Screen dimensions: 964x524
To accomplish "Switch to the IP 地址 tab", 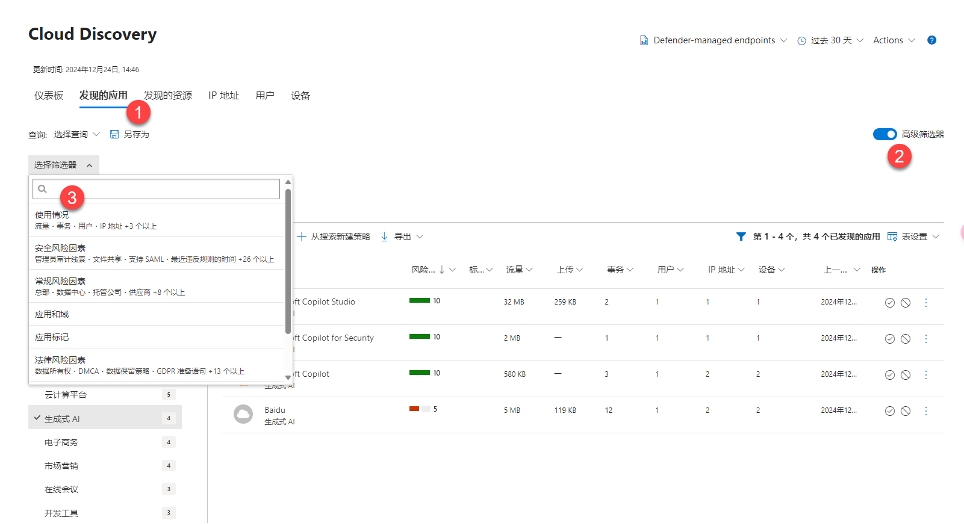I will click(x=223, y=95).
